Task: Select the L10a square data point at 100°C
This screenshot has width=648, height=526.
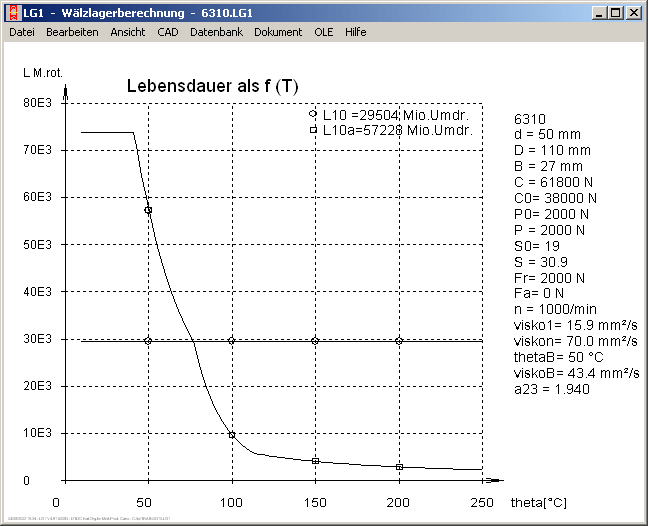Action: 232,435
